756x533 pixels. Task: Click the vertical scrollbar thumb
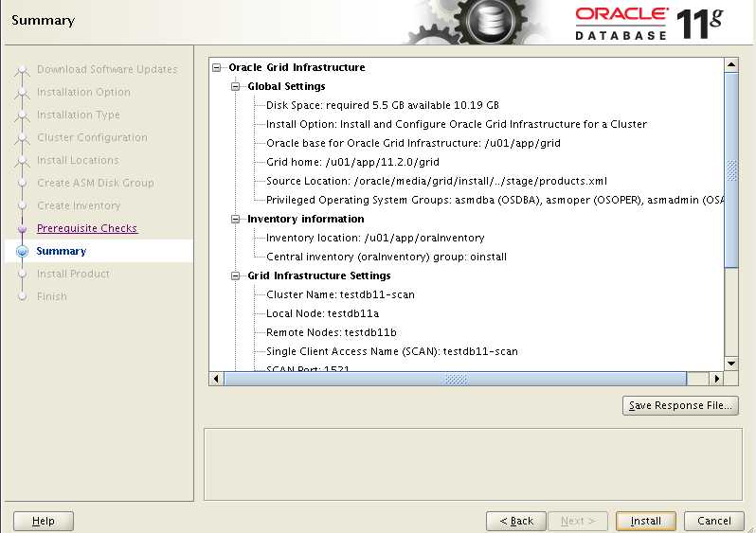tap(731, 170)
